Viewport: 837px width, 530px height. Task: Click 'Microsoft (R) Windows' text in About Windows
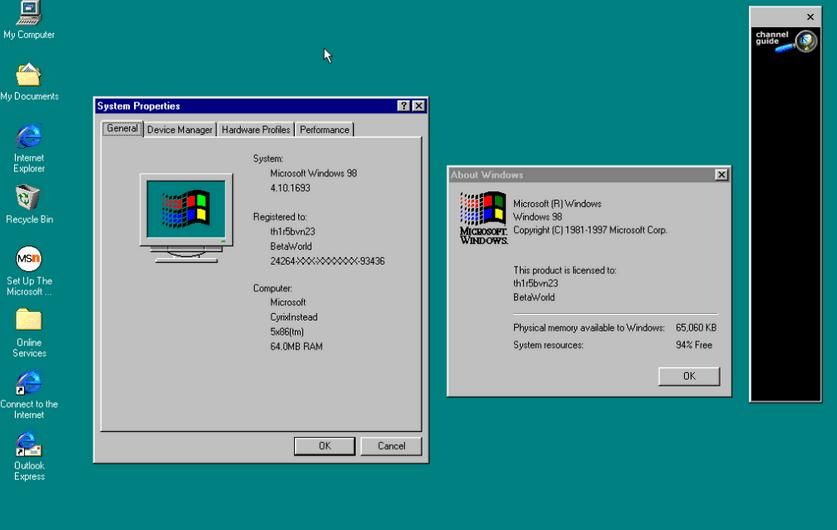pyautogui.click(x=557, y=203)
